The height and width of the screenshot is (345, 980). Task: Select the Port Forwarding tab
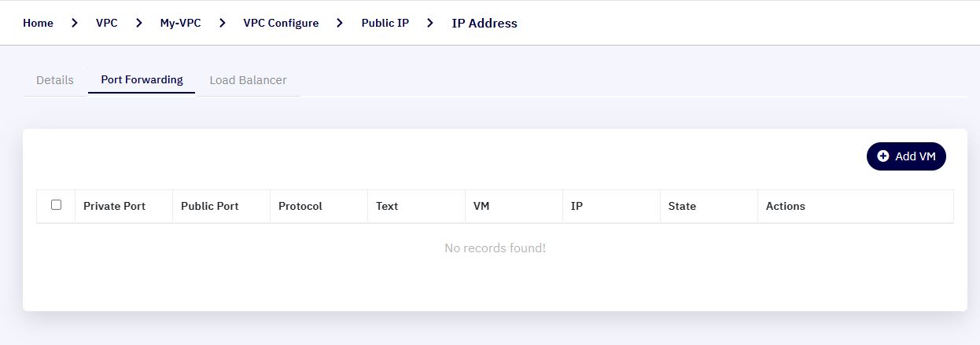[142, 80]
